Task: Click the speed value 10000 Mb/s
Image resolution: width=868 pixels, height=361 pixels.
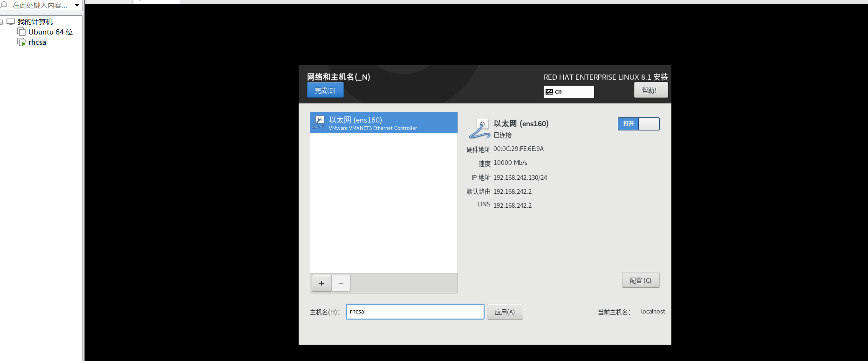Action: pyautogui.click(x=511, y=163)
